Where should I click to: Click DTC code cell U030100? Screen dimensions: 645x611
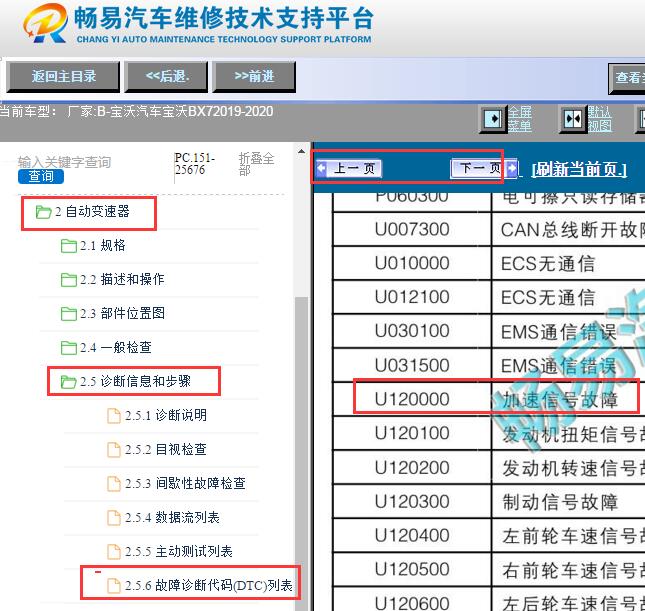[412, 331]
